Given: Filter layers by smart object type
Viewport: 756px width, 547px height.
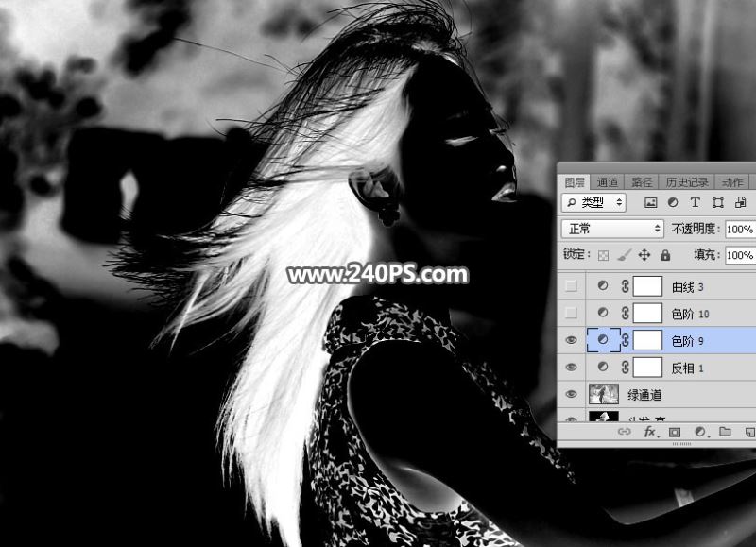Looking at the screenshot, I should click(741, 203).
